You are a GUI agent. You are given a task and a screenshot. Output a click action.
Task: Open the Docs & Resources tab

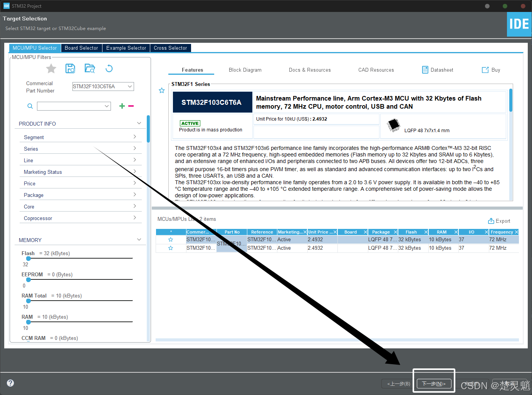point(310,70)
